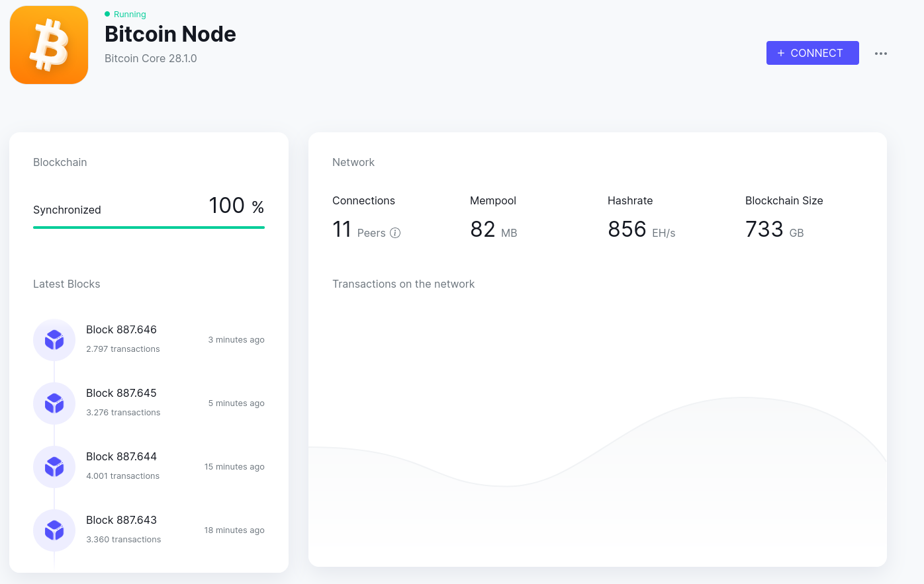This screenshot has height=584, width=924.
Task: Click the Bitcoin Node heading
Action: [170, 34]
